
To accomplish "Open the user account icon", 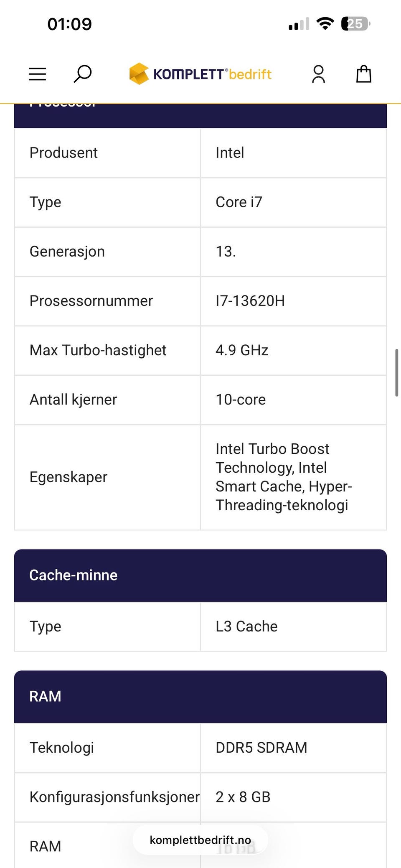I will point(318,74).
